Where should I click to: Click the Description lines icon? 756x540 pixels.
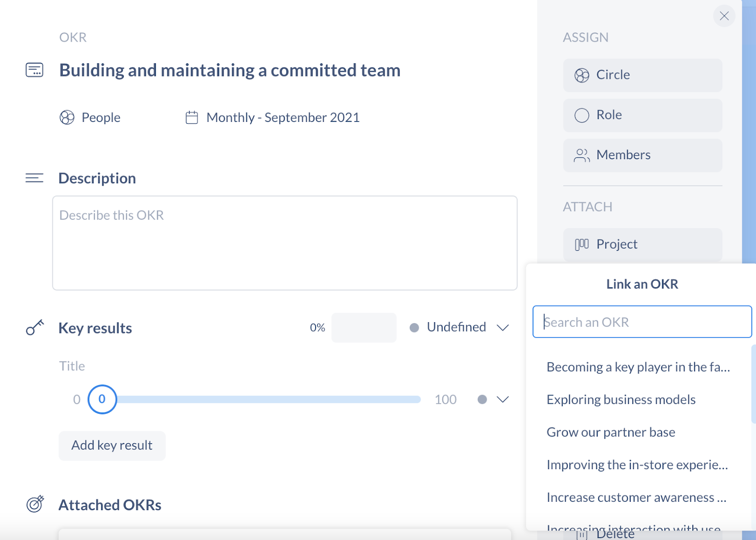pyautogui.click(x=34, y=178)
